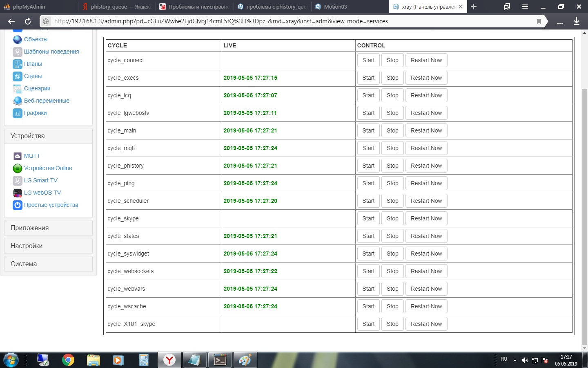
Task: Click the timestamp 2019-05-05 17:27:07
Action: point(250,95)
